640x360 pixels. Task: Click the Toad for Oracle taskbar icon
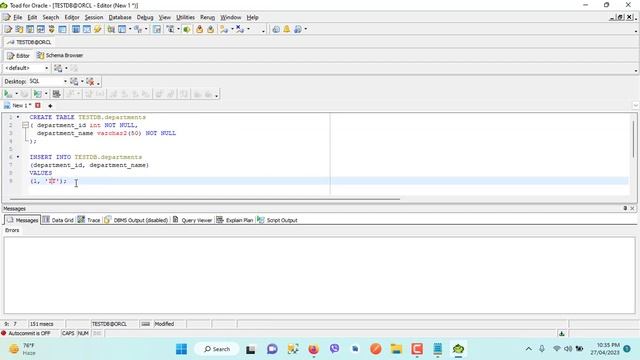pos(458,349)
